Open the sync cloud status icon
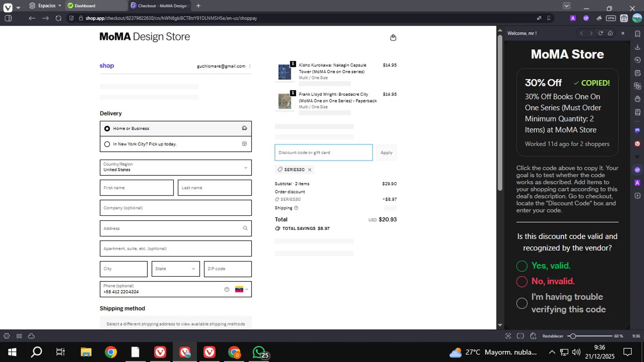 [31, 336]
